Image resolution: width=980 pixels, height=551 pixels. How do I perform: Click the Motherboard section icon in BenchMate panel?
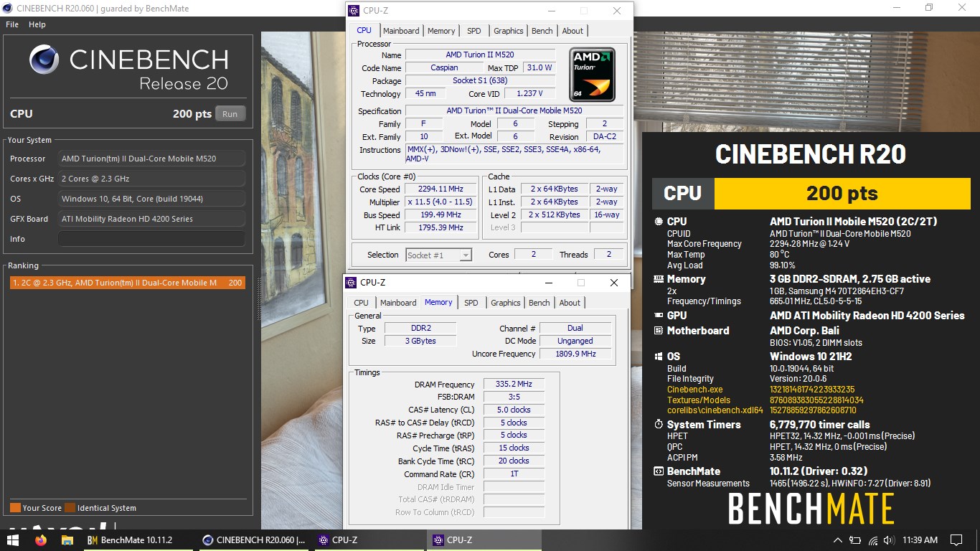coord(659,331)
